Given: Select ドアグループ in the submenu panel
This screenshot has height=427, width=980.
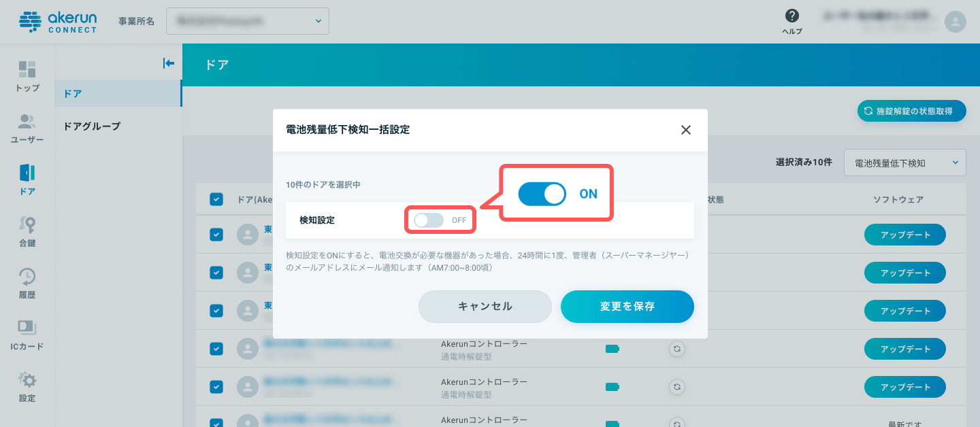Looking at the screenshot, I should coord(118,126).
